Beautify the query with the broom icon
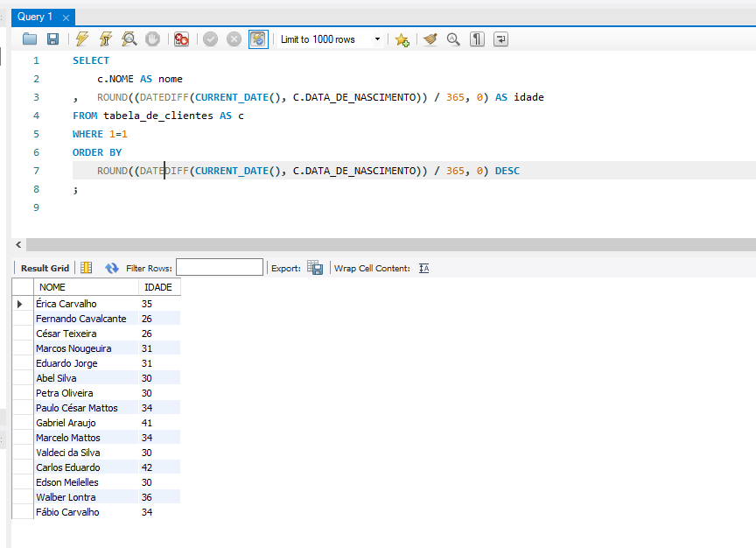Image resolution: width=756 pixels, height=548 pixels. (430, 39)
